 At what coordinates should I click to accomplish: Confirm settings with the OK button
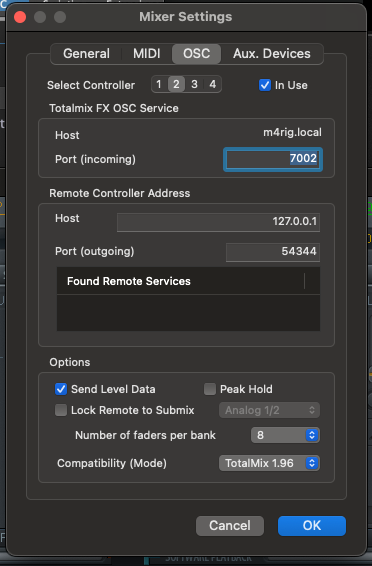tap(312, 526)
